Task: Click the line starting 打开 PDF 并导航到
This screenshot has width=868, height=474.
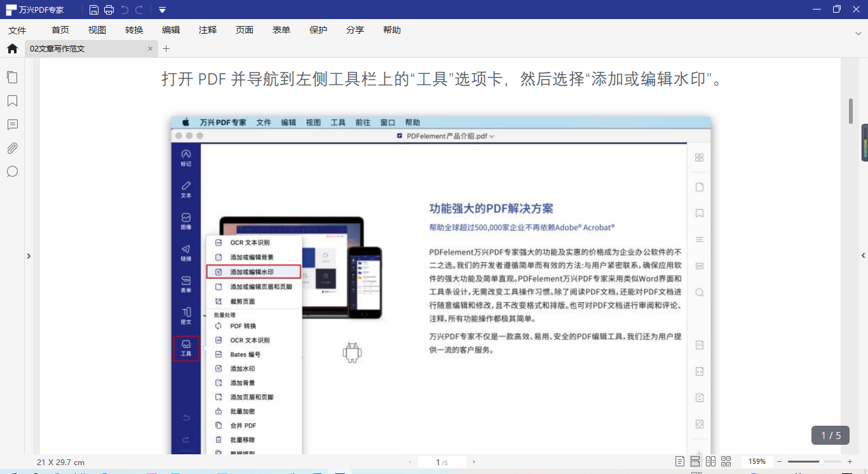Action: click(442, 79)
